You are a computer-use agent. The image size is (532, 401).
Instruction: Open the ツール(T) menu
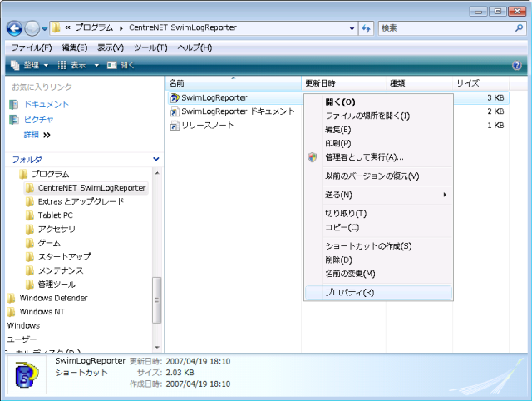pos(150,47)
